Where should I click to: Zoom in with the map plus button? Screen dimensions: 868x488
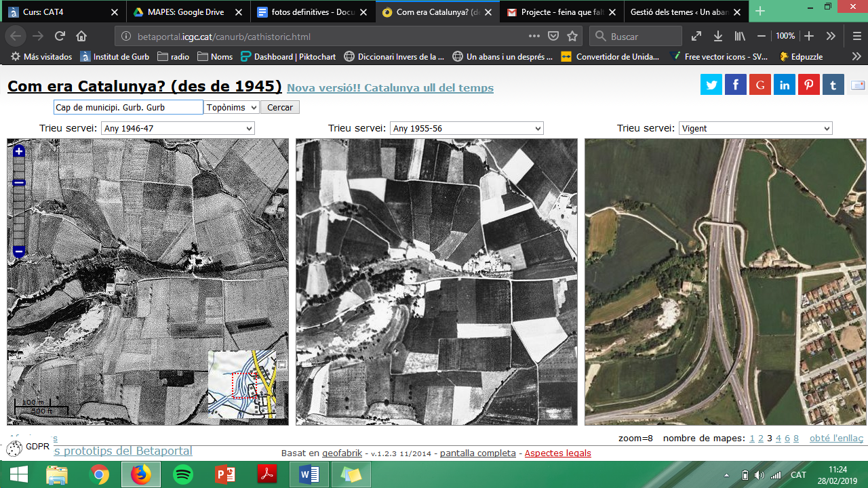[x=19, y=152]
